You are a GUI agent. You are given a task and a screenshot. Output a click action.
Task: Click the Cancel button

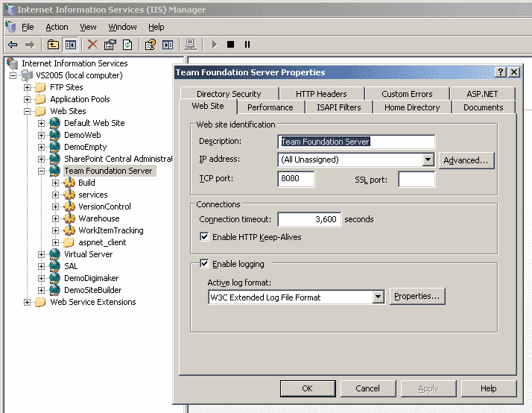coord(368,388)
